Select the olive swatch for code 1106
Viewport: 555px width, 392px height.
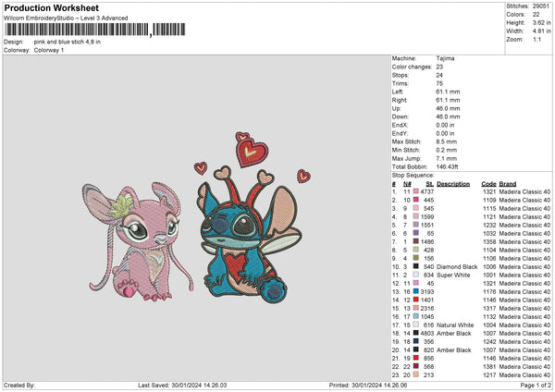416,258
